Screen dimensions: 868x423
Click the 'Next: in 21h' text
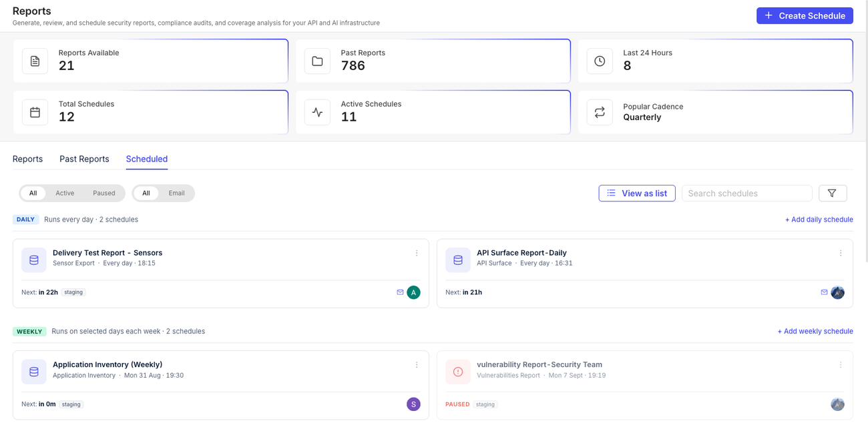pyautogui.click(x=464, y=292)
